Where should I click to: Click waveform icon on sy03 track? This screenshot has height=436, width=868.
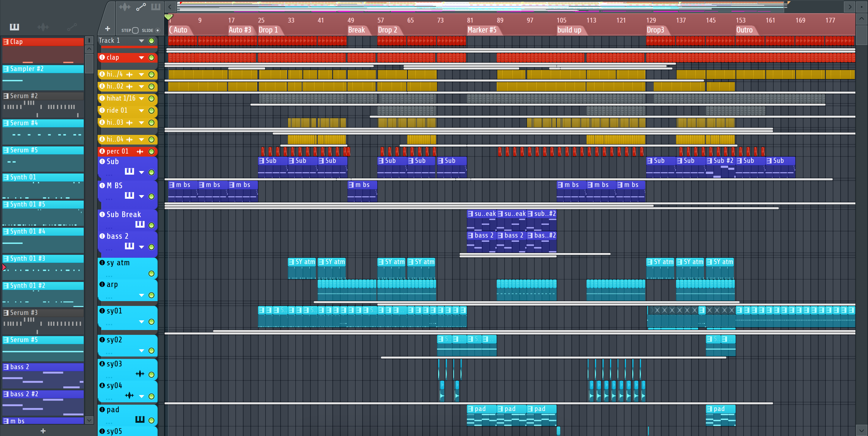click(140, 374)
